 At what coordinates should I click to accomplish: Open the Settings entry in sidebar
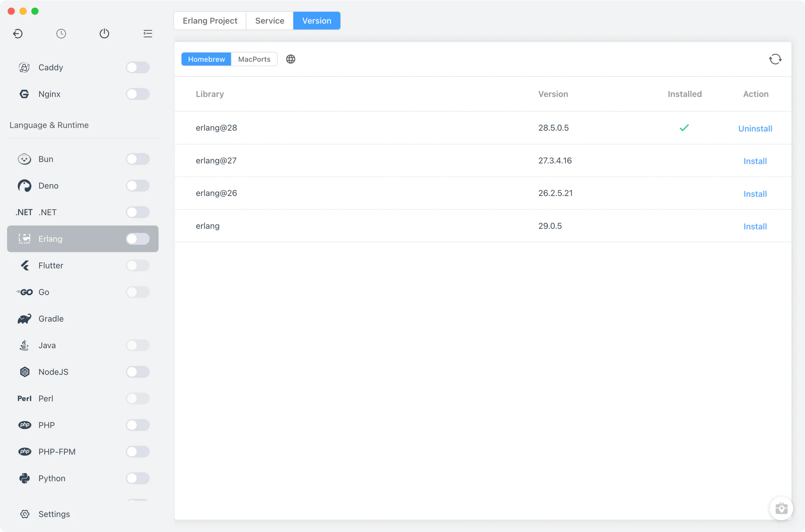pos(83,514)
